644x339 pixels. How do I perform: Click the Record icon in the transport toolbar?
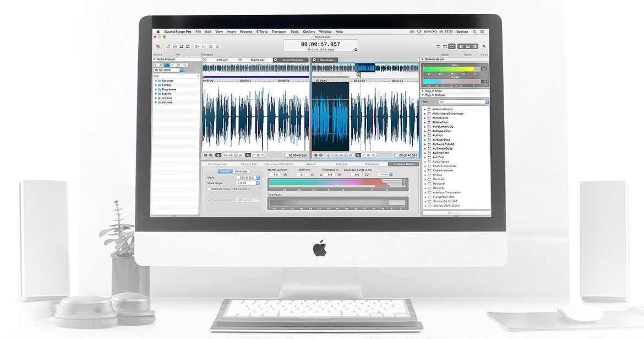pyautogui.click(x=158, y=46)
